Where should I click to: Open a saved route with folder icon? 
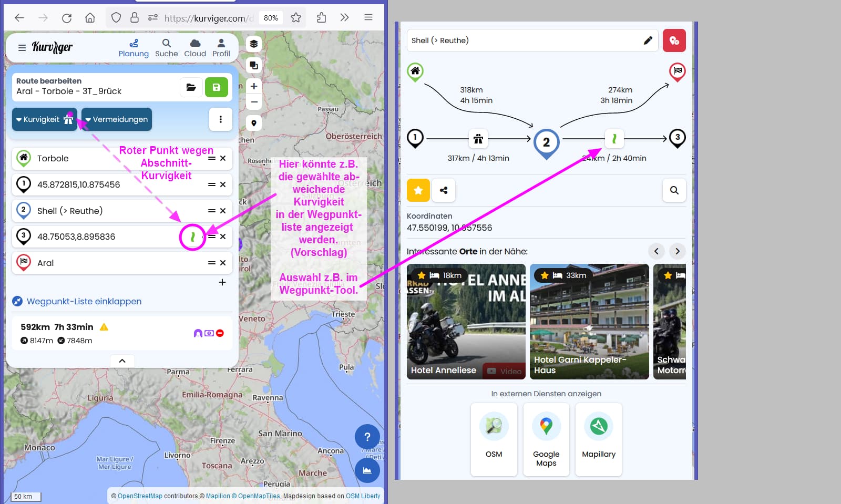coord(191,87)
